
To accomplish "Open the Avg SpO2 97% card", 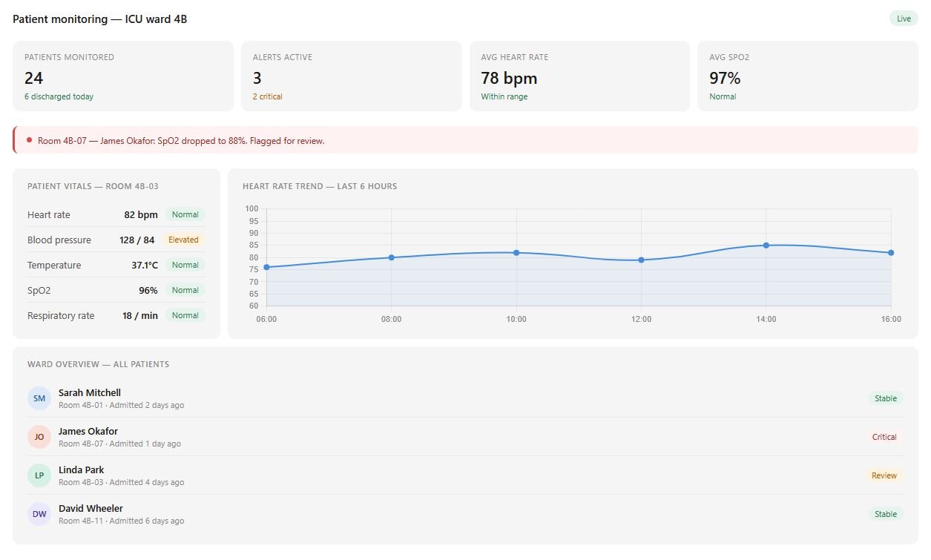I will tap(808, 76).
